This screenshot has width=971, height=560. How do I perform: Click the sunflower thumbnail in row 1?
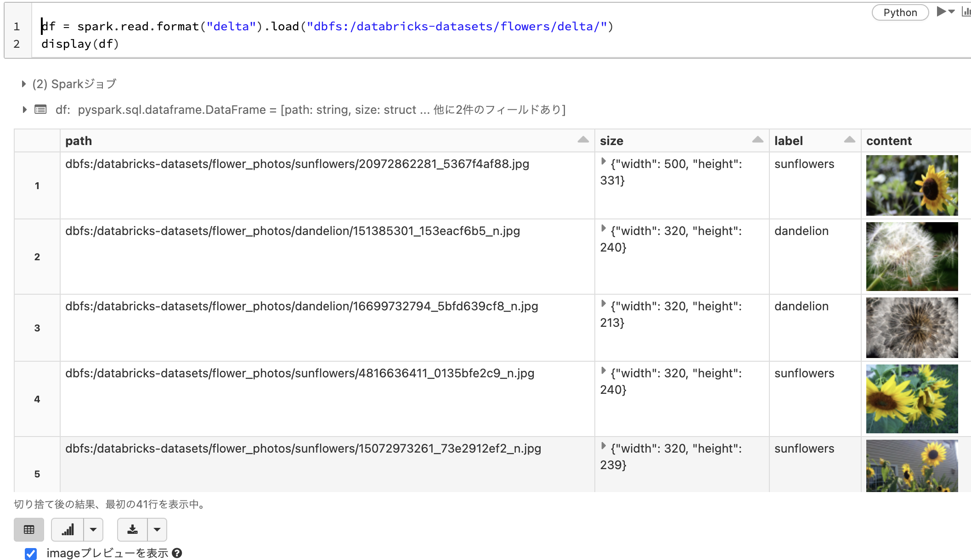pyautogui.click(x=912, y=185)
